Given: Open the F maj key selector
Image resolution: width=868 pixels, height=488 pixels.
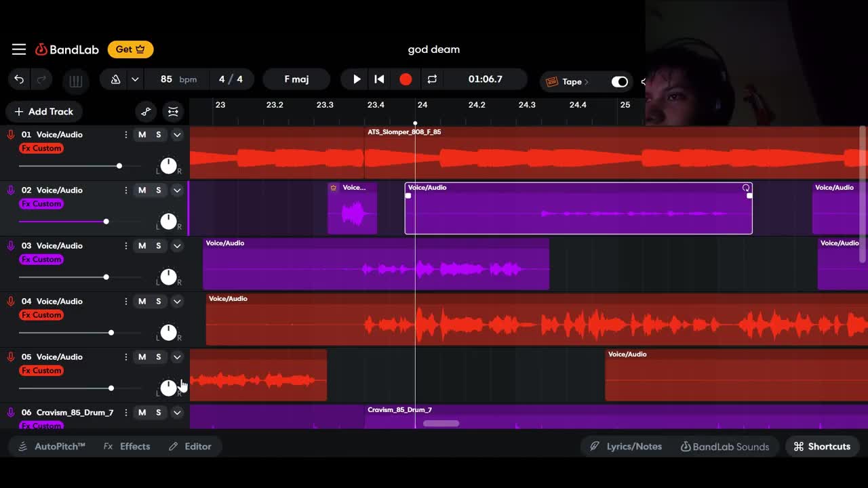Looking at the screenshot, I should (x=296, y=79).
